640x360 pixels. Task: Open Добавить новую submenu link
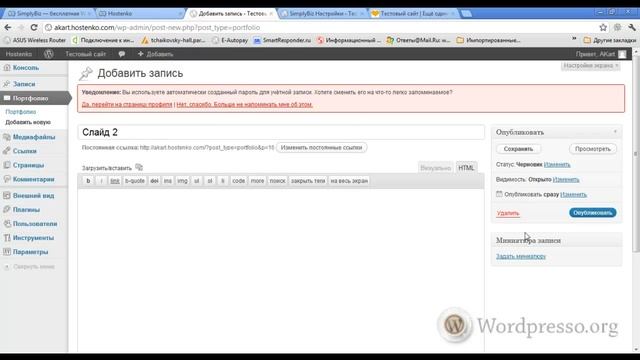[28, 122]
